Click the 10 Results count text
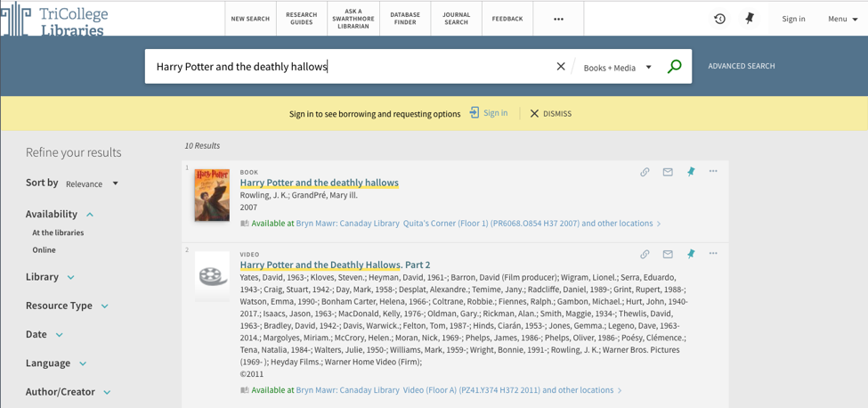The width and height of the screenshot is (868, 408). [x=202, y=146]
